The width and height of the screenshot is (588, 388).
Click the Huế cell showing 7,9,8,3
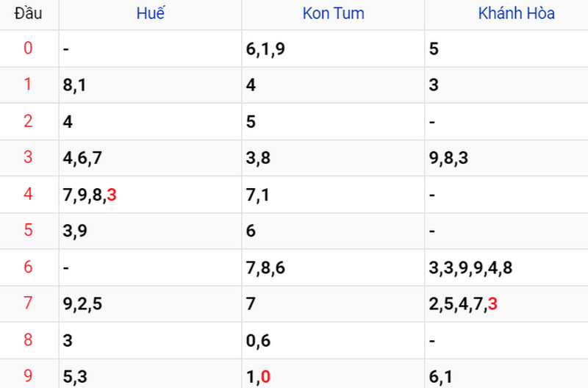151,195
